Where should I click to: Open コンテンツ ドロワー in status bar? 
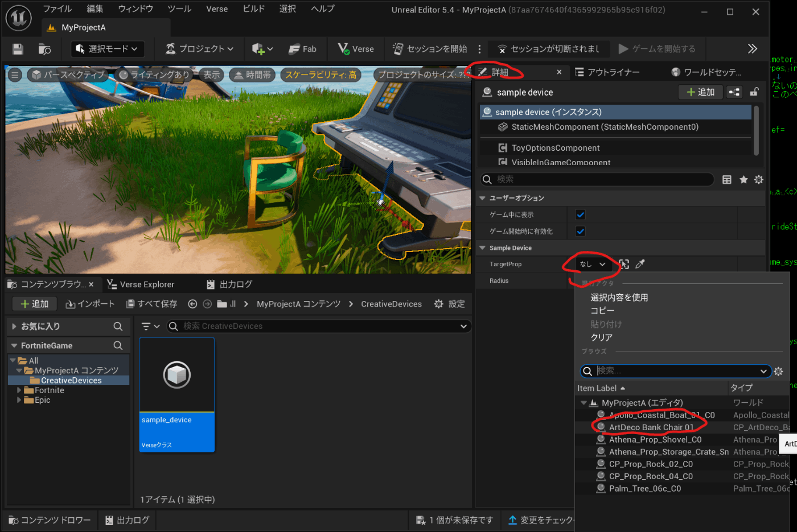tap(50, 520)
